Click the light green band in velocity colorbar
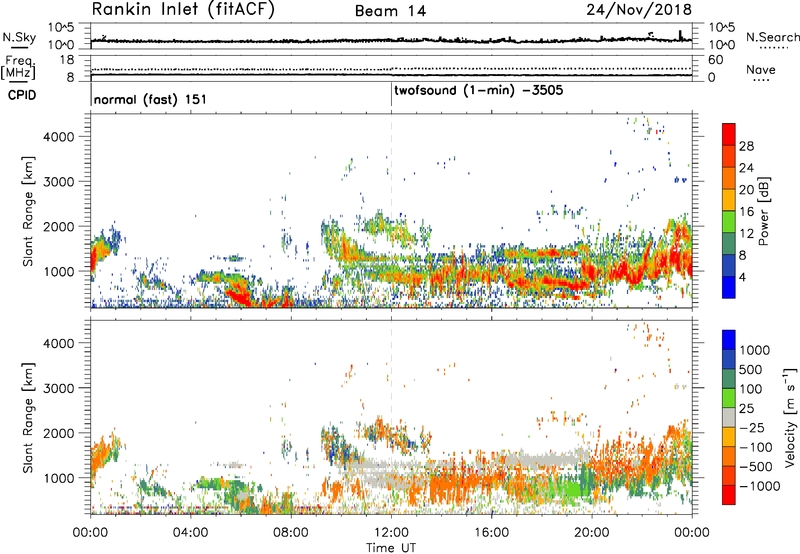 point(729,398)
